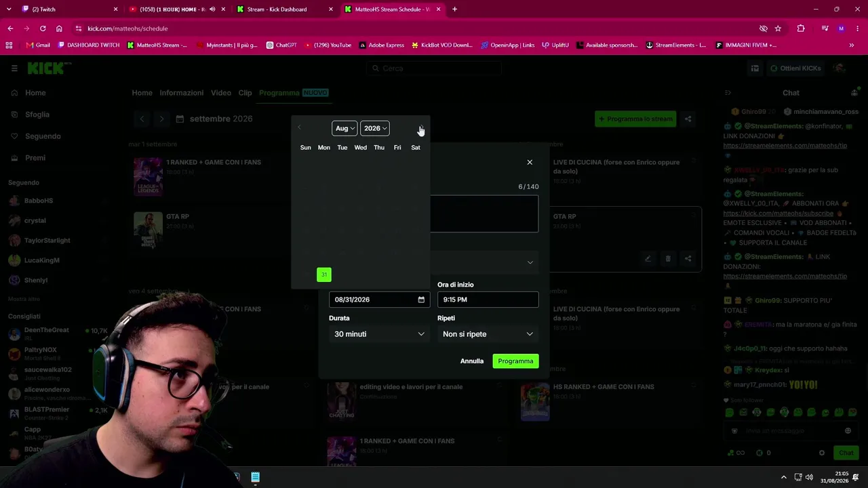Open the KickBot VOD Downloader bookmark
Screen dimensions: 868x488
click(442, 45)
